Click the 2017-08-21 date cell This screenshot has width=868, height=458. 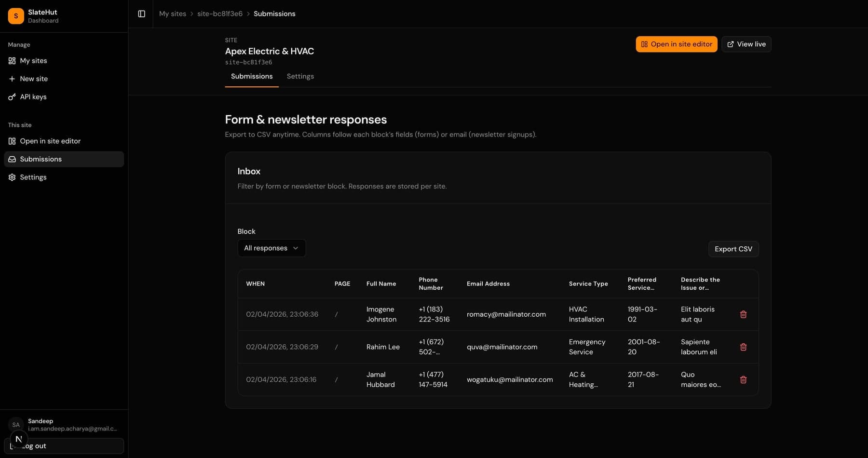point(643,380)
